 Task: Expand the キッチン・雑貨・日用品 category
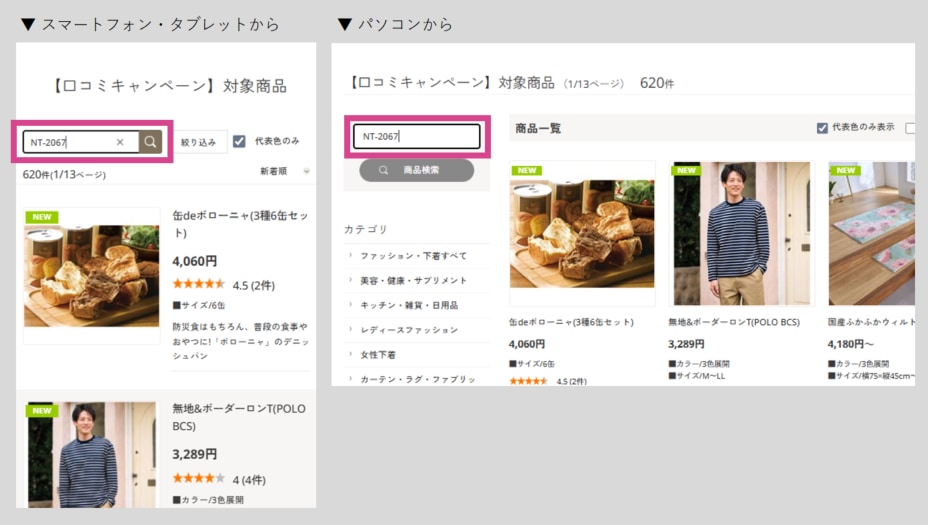click(408, 305)
